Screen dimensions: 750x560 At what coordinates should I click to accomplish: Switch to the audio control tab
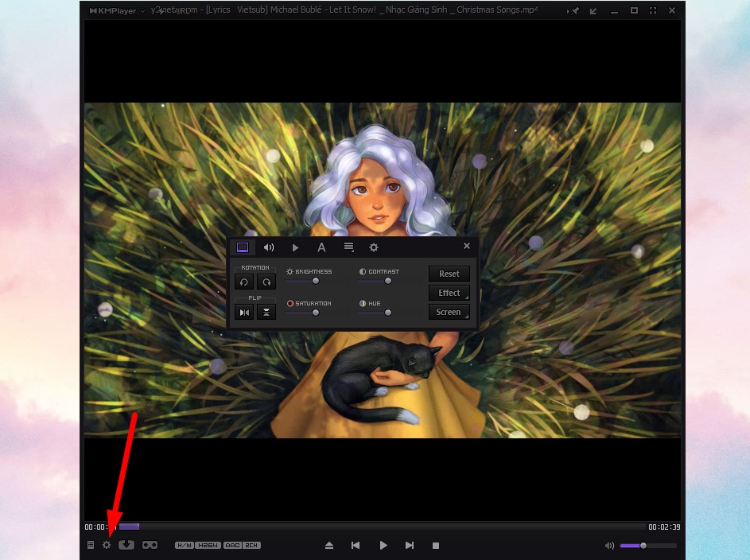pyautogui.click(x=269, y=247)
